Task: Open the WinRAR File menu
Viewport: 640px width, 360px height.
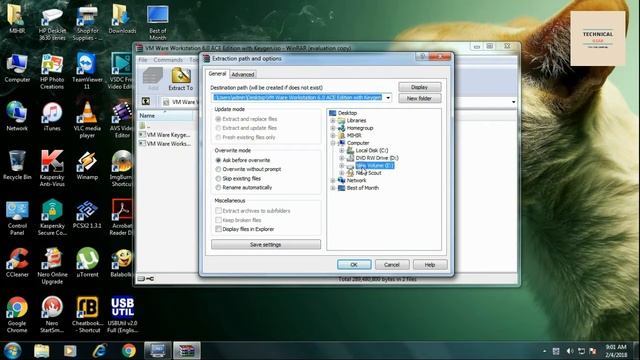Action: [143, 60]
